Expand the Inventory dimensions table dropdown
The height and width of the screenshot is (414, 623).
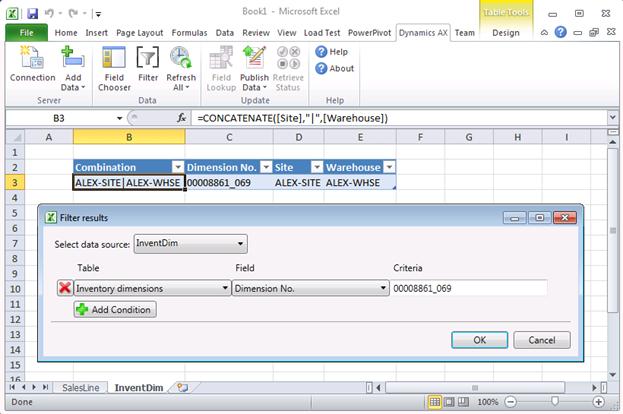pyautogui.click(x=225, y=288)
